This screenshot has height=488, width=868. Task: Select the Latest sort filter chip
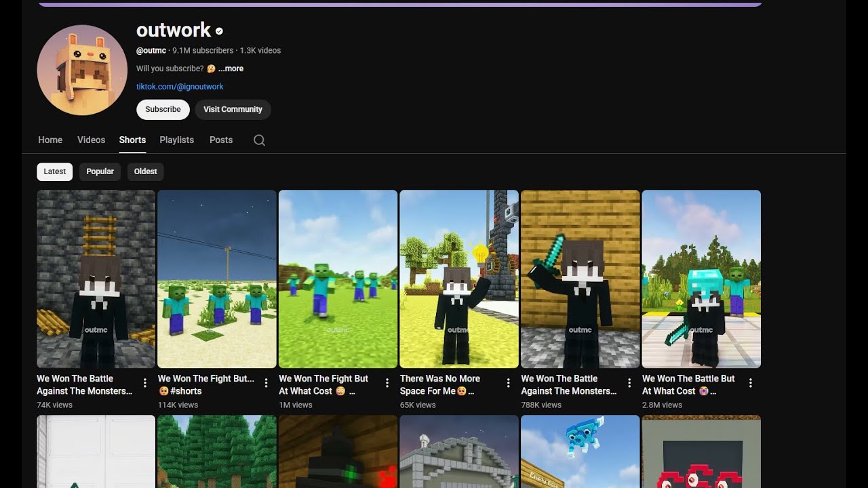tap(55, 171)
